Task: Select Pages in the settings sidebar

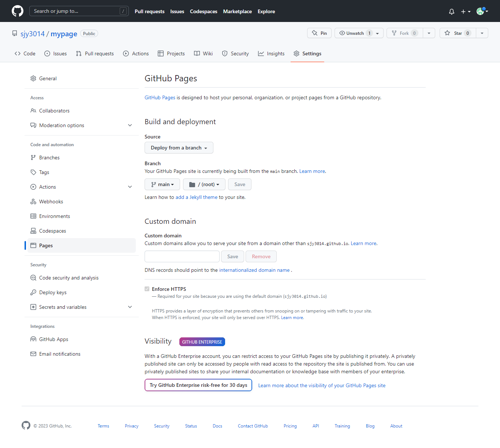Action: (82, 245)
